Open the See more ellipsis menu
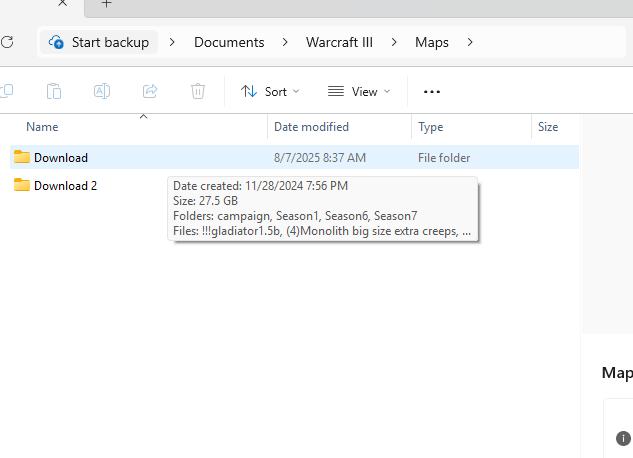Image resolution: width=633 pixels, height=458 pixels. click(432, 92)
